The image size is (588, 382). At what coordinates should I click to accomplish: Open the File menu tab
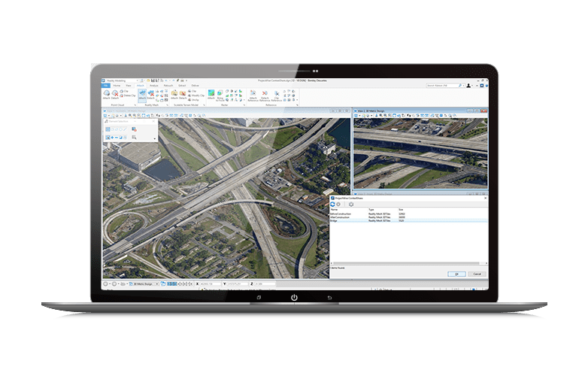(x=106, y=86)
